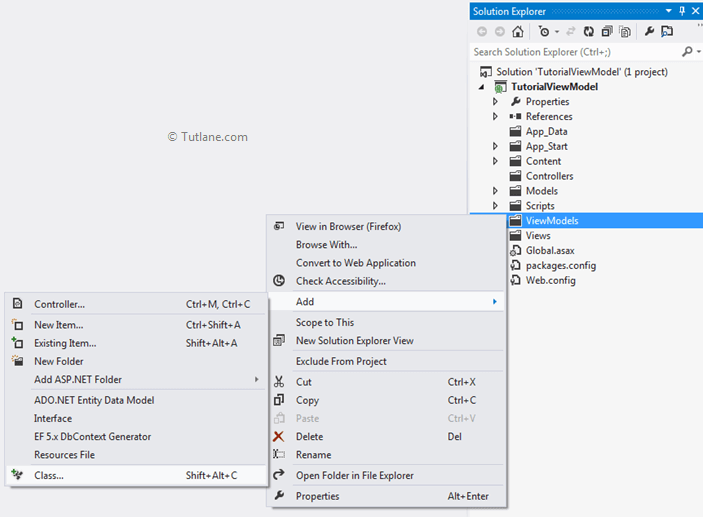Click the Collapse All icon
703x517 pixels.
607,31
